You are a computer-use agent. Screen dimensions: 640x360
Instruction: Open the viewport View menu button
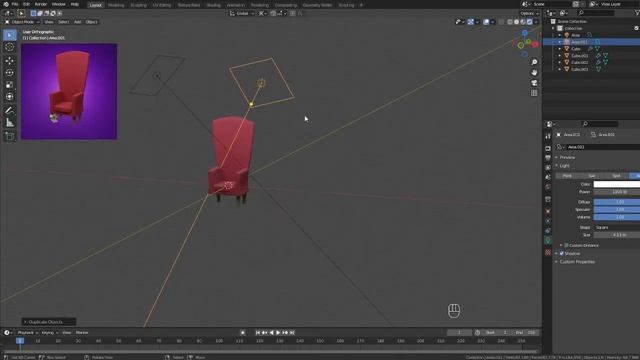tap(49, 22)
